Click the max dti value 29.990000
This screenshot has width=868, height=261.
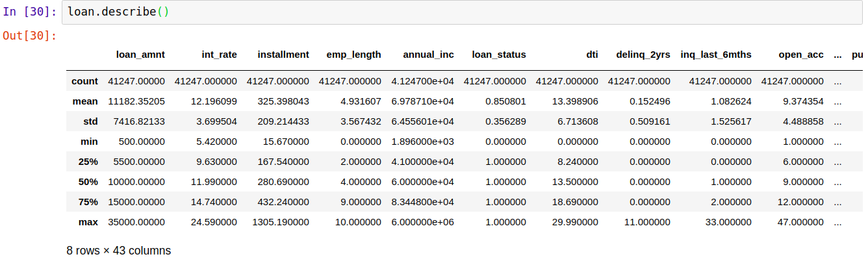tap(576, 222)
